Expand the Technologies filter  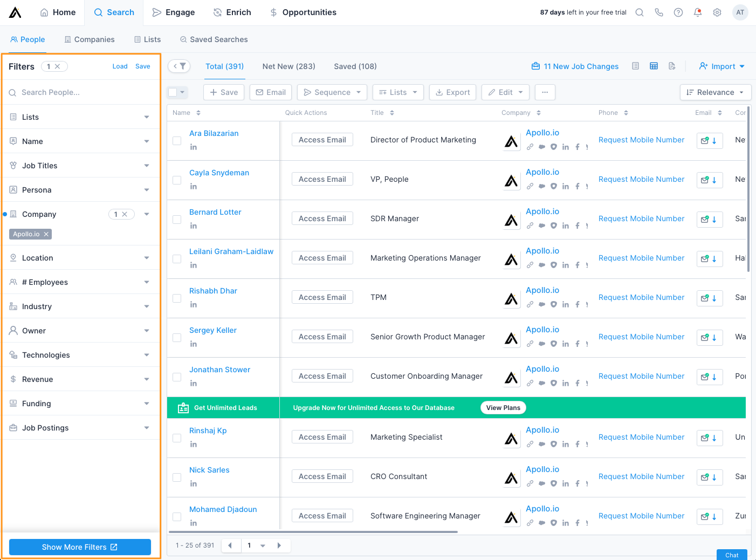(80, 355)
